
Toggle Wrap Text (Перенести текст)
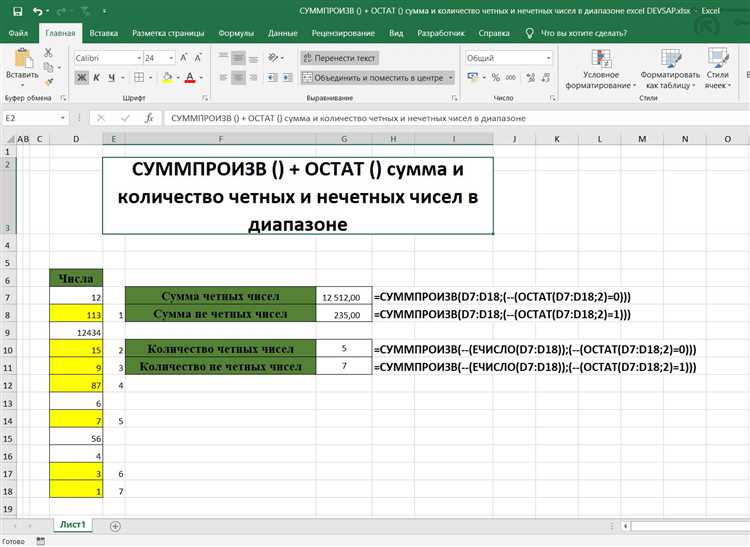click(340, 58)
